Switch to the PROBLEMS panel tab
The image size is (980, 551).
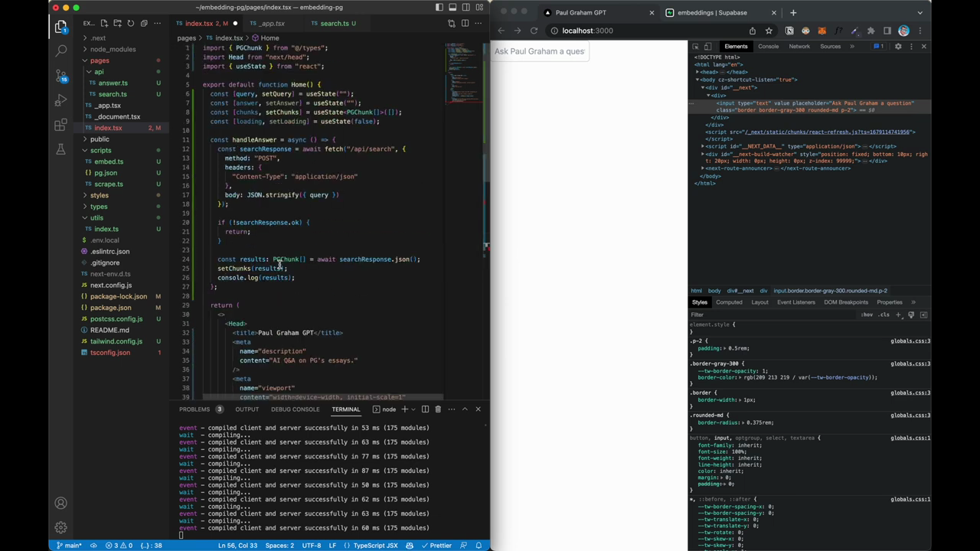click(x=194, y=409)
